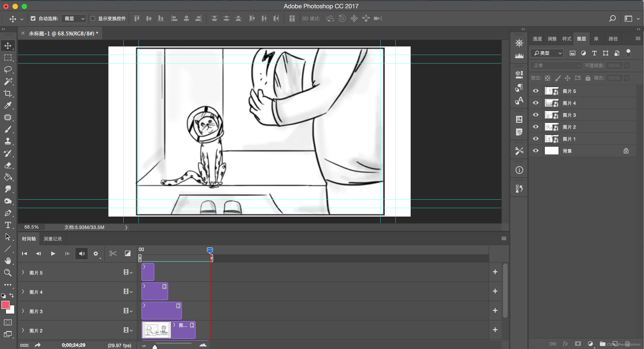644x349 pixels.
Task: Click the blue timeline playhead marker
Action: click(x=210, y=250)
